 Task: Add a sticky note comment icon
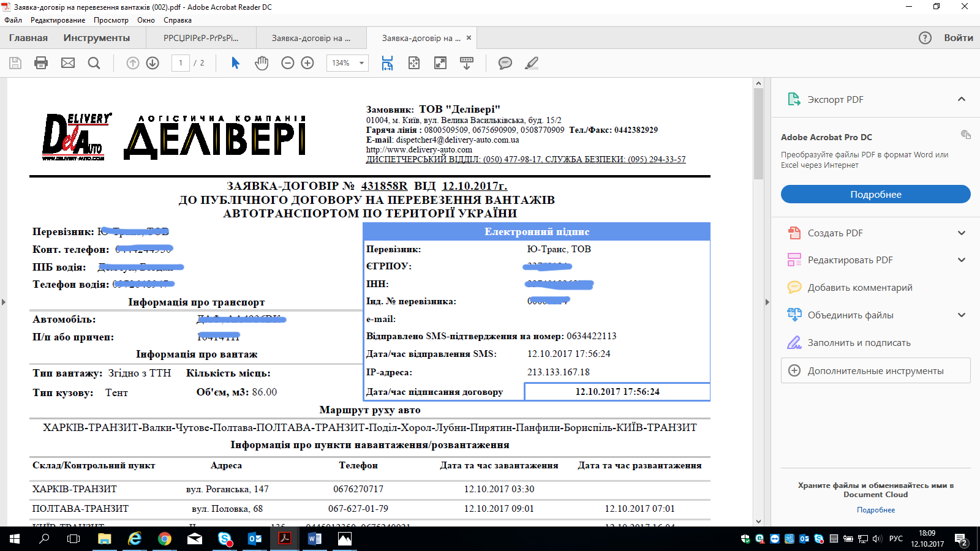tap(505, 63)
